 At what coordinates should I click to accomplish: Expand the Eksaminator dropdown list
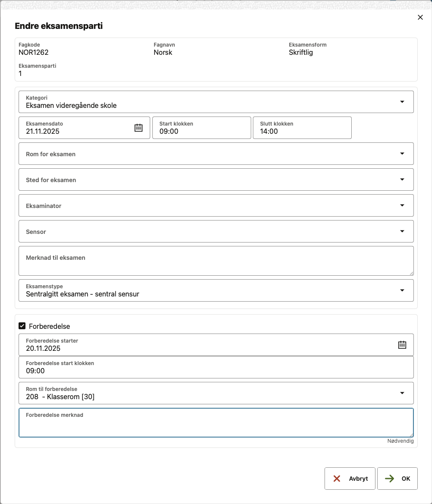coord(402,205)
